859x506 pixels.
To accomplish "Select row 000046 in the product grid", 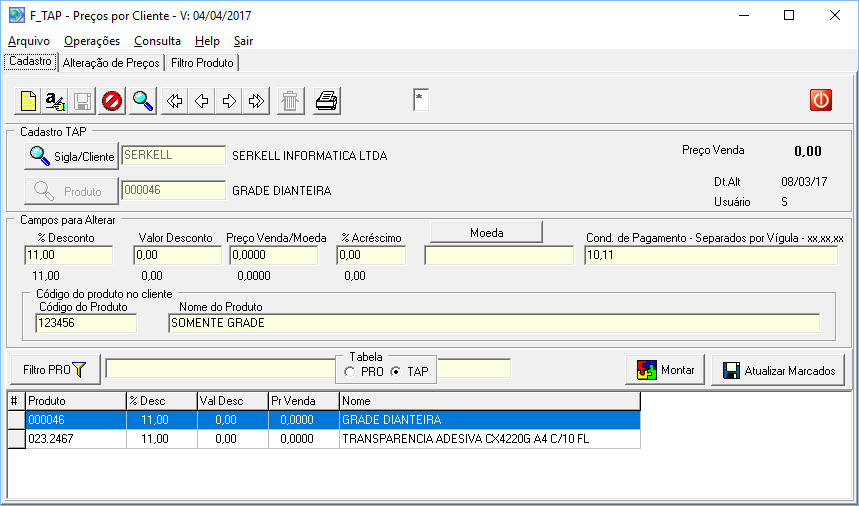I will point(324,420).
